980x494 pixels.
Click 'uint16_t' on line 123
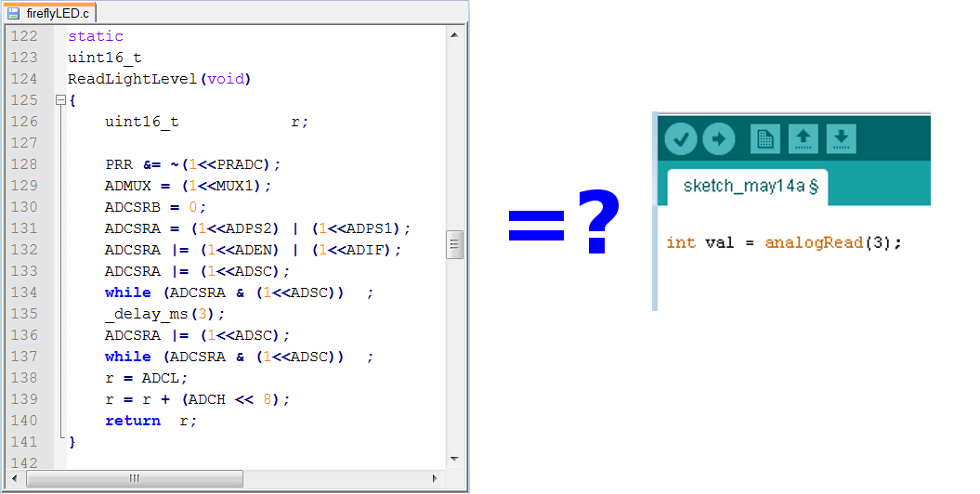(105, 58)
